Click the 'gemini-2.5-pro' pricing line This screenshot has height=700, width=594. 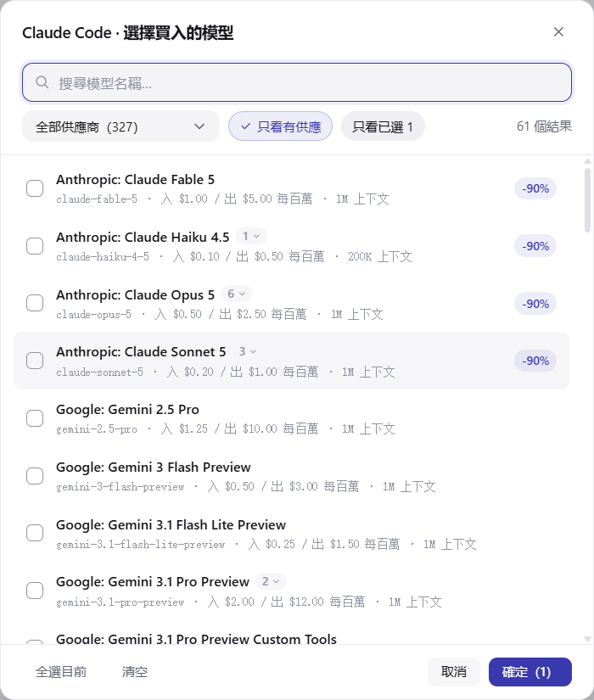click(226, 428)
